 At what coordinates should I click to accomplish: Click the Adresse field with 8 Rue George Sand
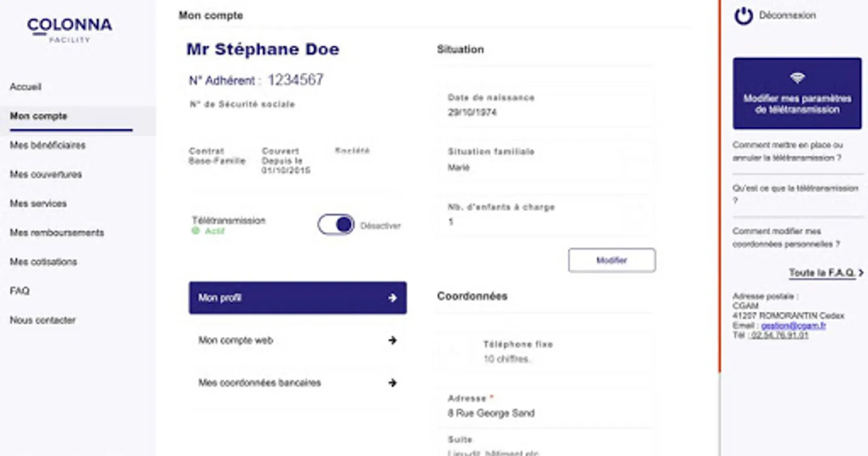(x=542, y=413)
